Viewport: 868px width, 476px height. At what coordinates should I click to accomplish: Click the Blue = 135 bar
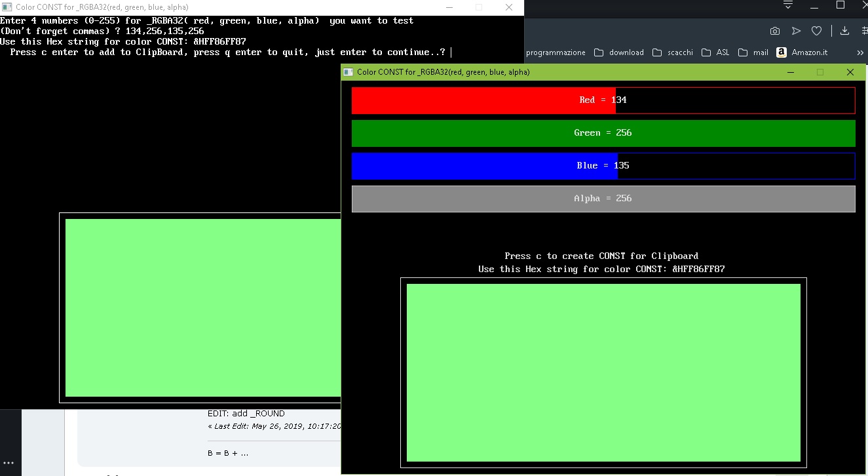[603, 166]
